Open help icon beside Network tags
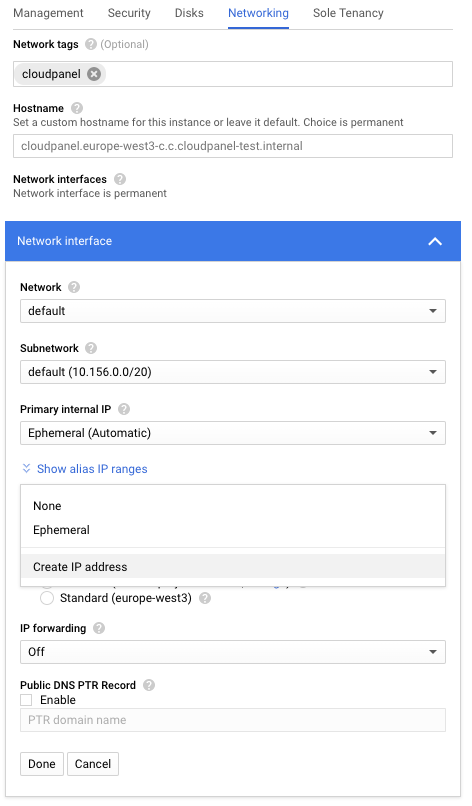 (90, 44)
